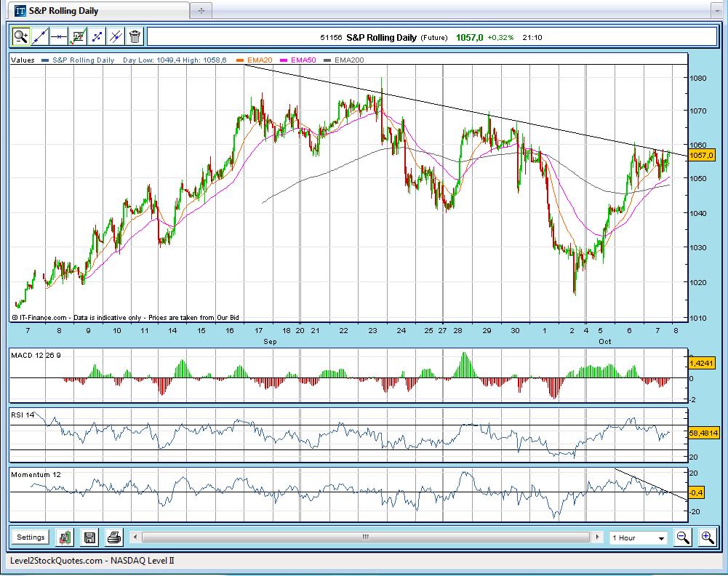Click the export chart data icon
This screenshot has height=576, width=728.
[65, 537]
